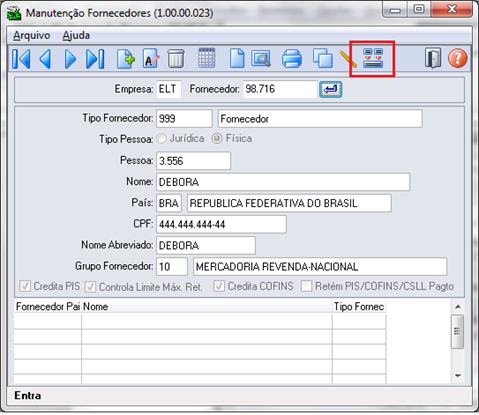Minimize the Manutenção Fornecedores window
The width and height of the screenshot is (479, 415).
tap(395, 10)
